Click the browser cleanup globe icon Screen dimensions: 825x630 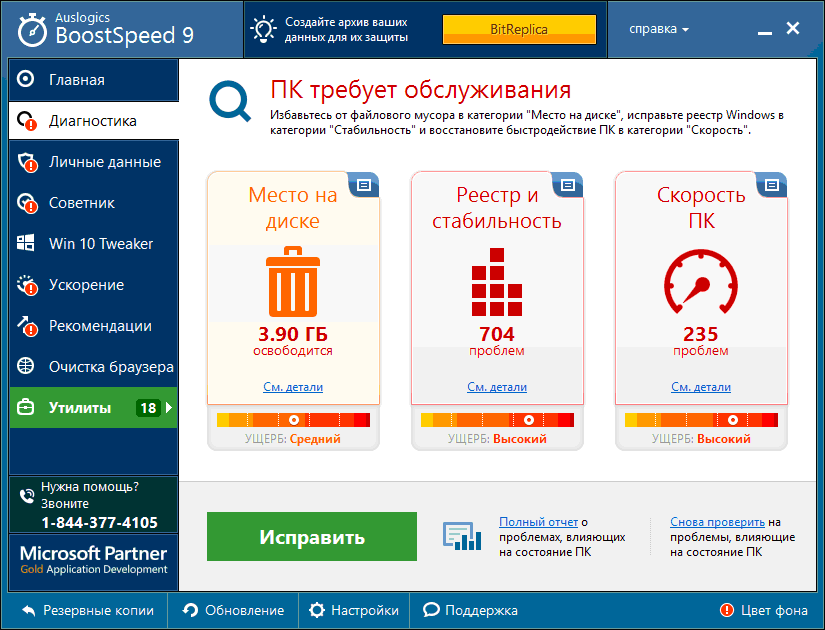[25, 366]
